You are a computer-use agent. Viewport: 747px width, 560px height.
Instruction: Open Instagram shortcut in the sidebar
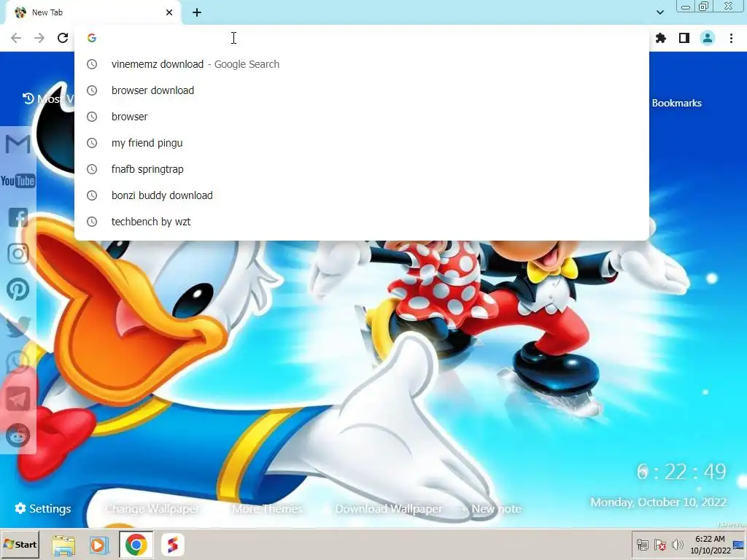pos(18,254)
